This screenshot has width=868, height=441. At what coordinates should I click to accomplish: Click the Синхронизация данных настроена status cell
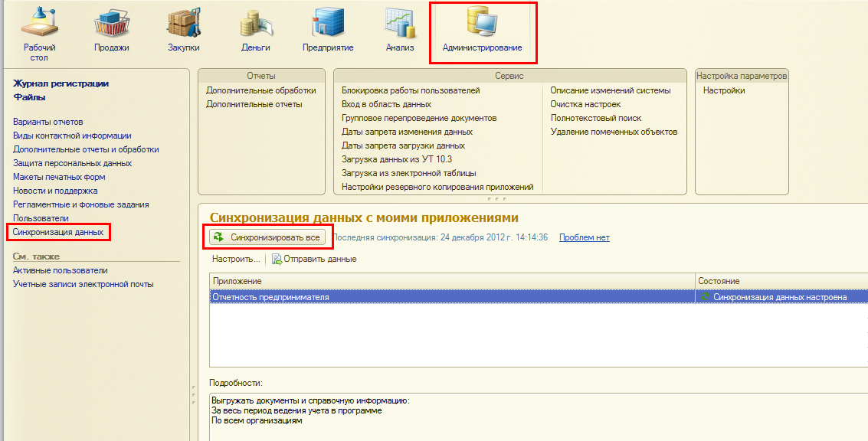[781, 297]
